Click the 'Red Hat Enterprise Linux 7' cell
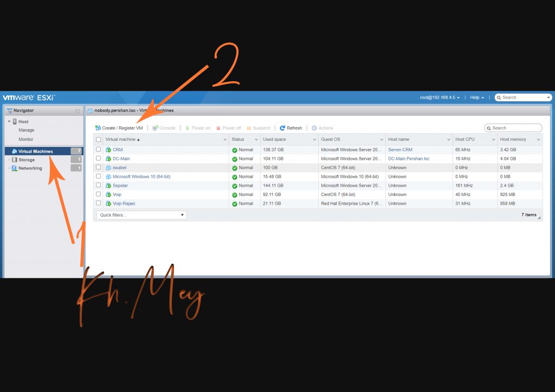Viewport: 555px width, 392px height. 351,204
